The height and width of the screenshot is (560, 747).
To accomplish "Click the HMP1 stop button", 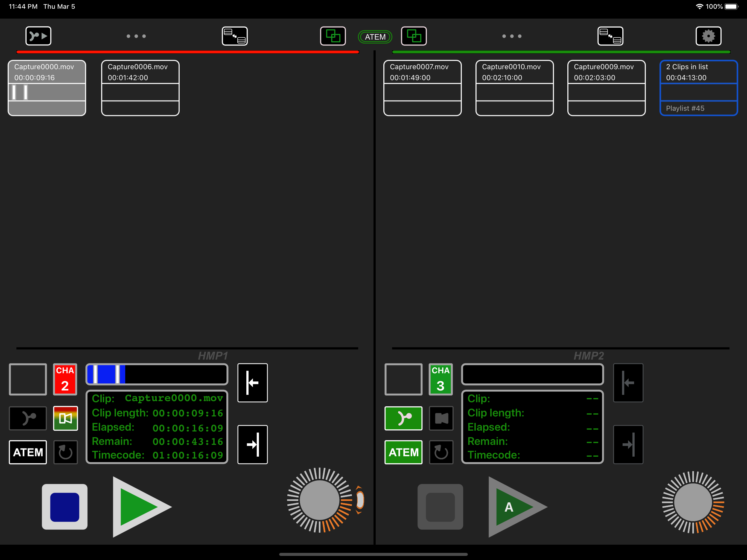I will pyautogui.click(x=65, y=507).
